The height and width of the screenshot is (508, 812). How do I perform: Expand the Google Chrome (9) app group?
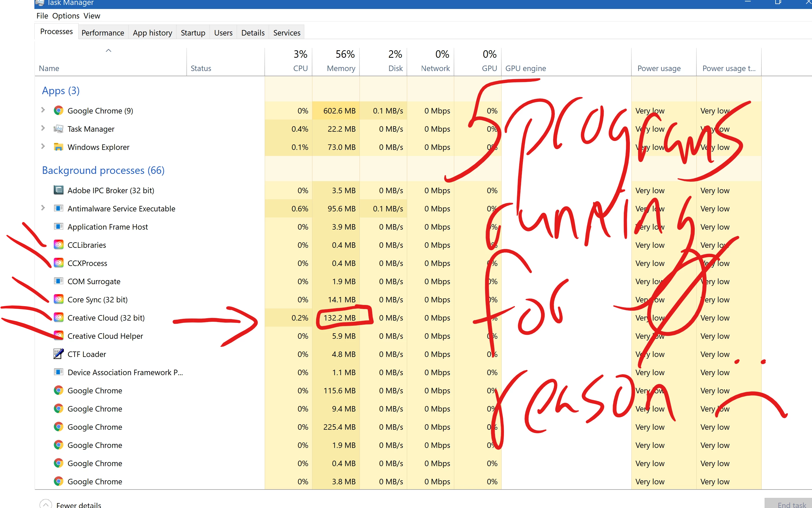[x=43, y=110]
